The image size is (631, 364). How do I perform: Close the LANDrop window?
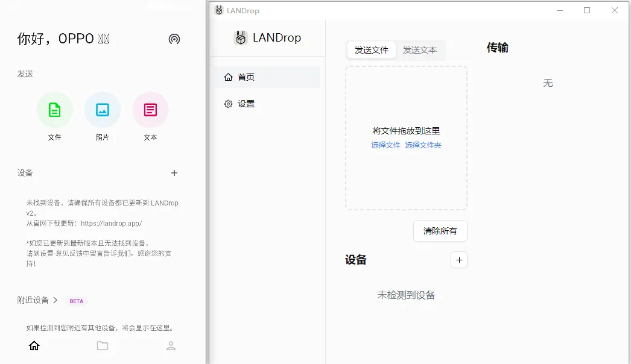(x=615, y=10)
